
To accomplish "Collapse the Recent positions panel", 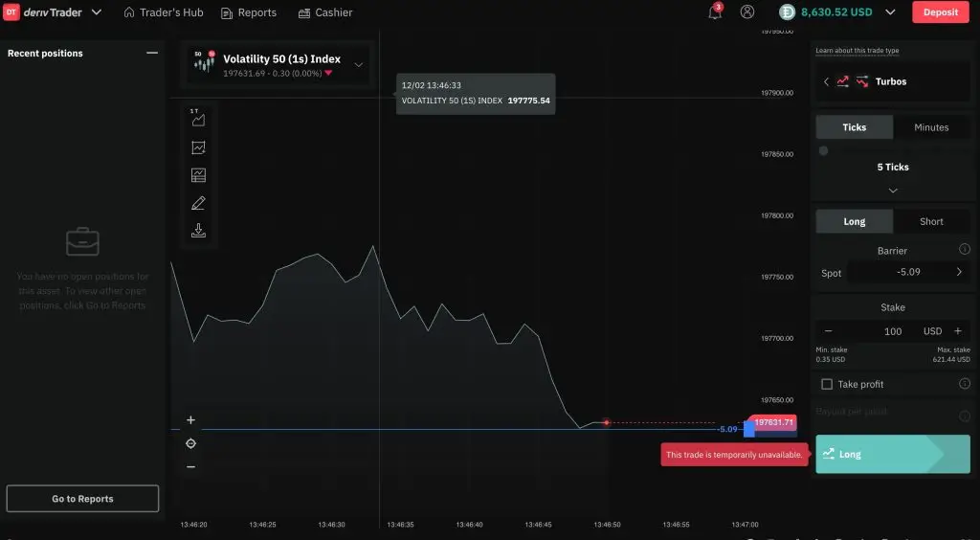I will [x=152, y=53].
